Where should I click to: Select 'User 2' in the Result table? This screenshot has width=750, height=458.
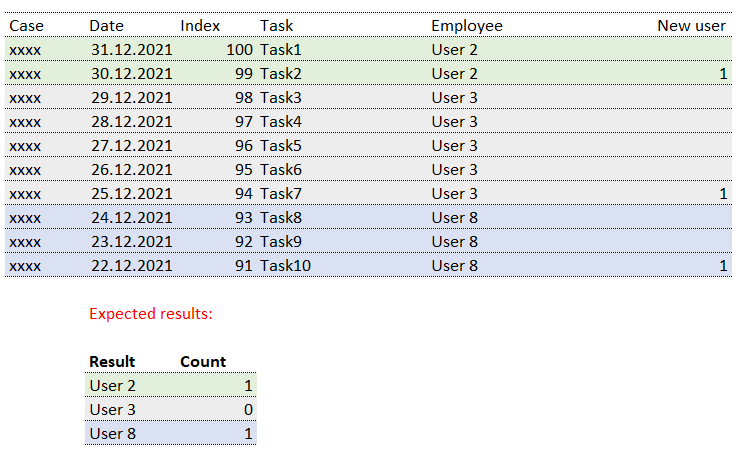pos(112,385)
